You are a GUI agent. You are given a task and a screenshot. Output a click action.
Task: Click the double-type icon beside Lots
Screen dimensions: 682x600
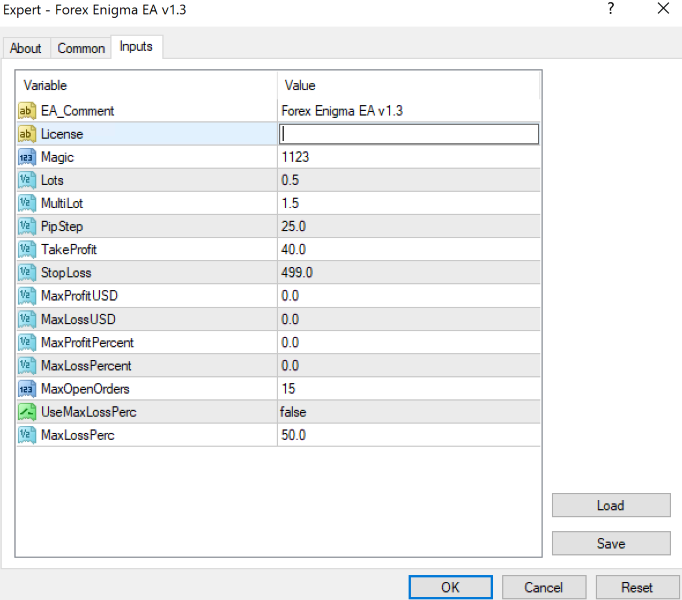coord(27,180)
